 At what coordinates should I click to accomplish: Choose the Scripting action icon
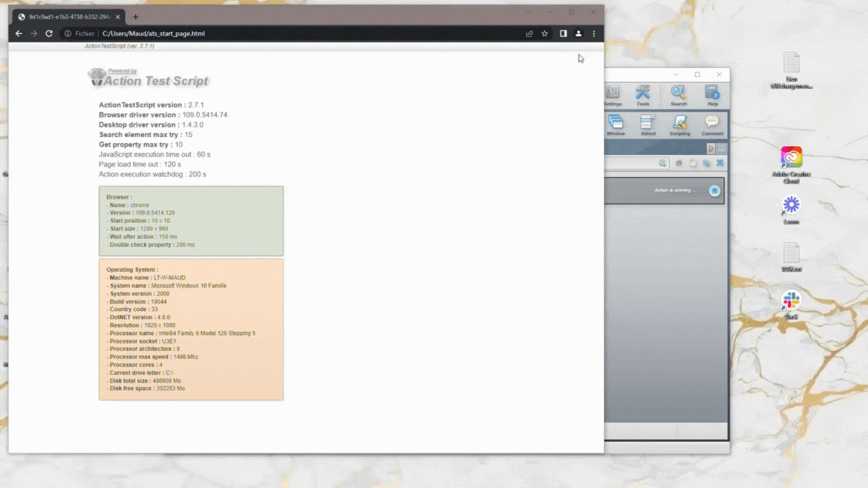tap(680, 125)
